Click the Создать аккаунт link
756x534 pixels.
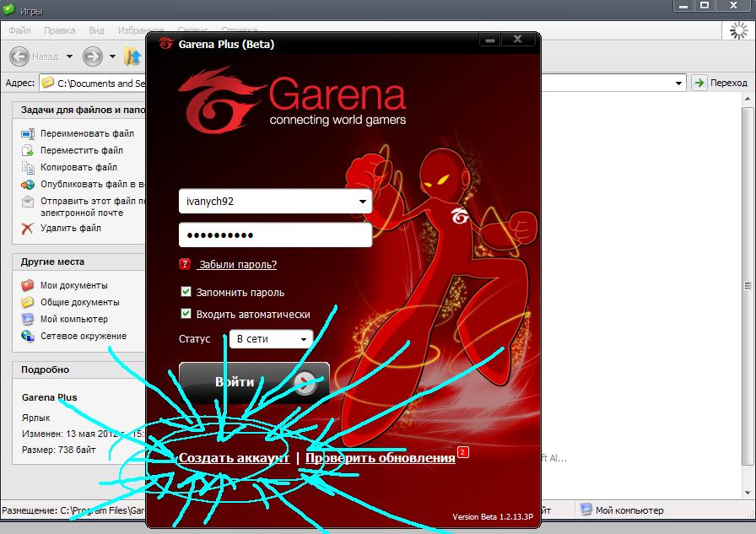coord(234,457)
